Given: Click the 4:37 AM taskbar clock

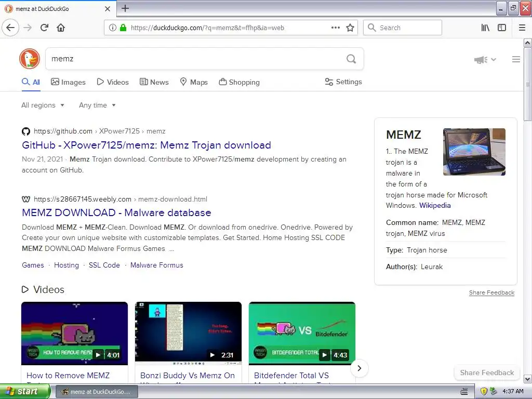Looking at the screenshot, I should pyautogui.click(x=513, y=392).
